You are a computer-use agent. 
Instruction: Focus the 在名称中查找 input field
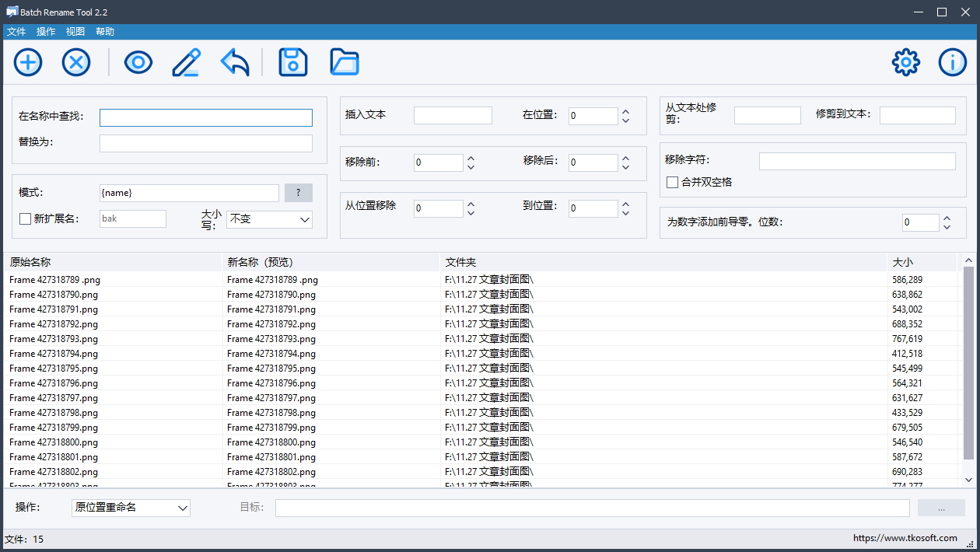tap(206, 117)
